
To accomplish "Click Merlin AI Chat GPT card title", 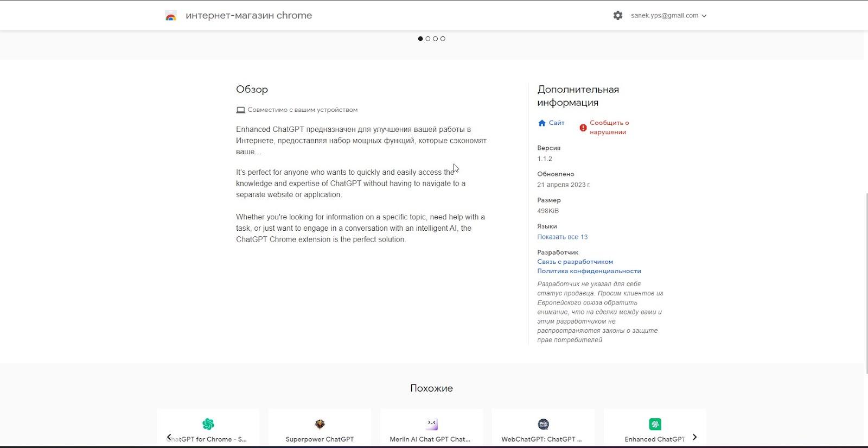I will 430,439.
